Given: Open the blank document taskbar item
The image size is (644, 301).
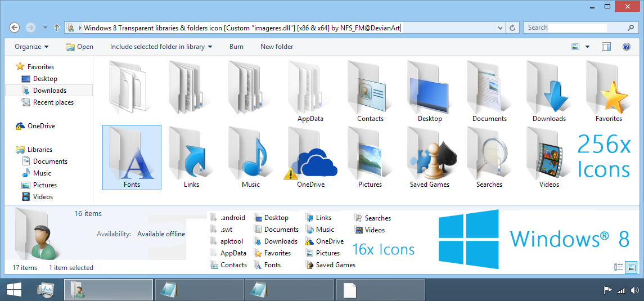Looking at the screenshot, I should pyautogui.click(x=381, y=290).
